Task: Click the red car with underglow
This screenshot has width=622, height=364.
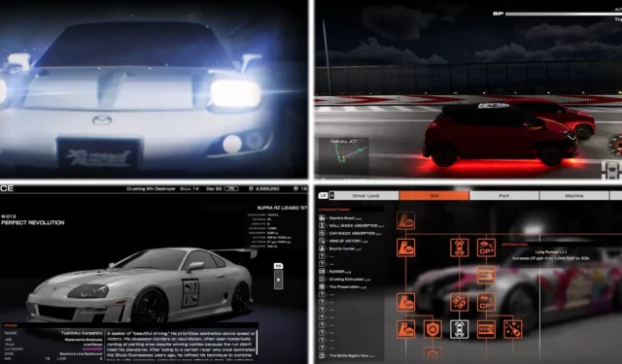Action: tap(501, 135)
